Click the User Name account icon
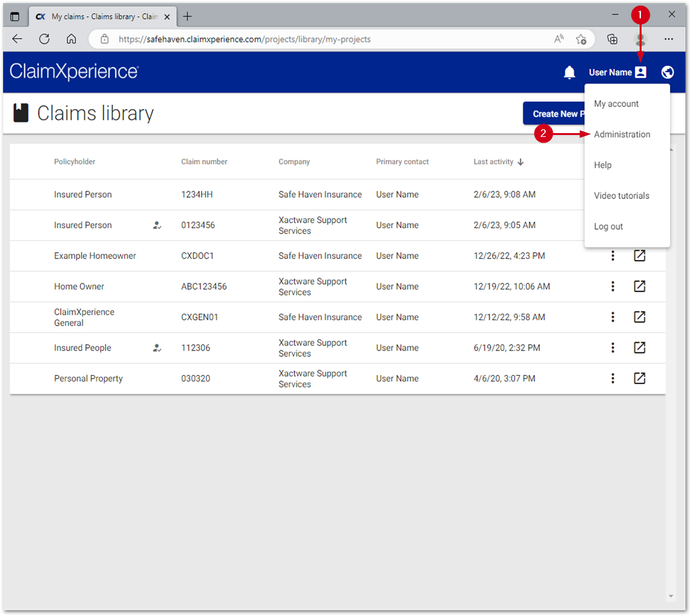This screenshot has width=691, height=616. [640, 72]
